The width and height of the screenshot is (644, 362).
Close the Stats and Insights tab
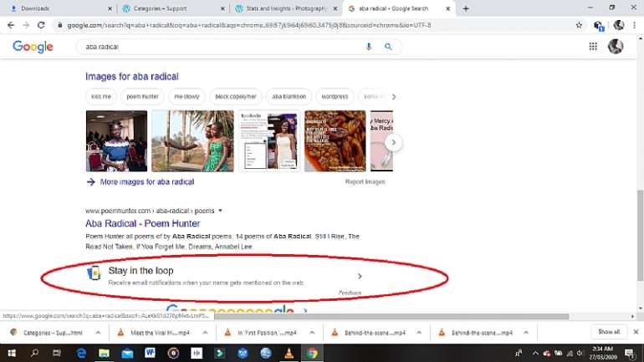pyautogui.click(x=335, y=8)
